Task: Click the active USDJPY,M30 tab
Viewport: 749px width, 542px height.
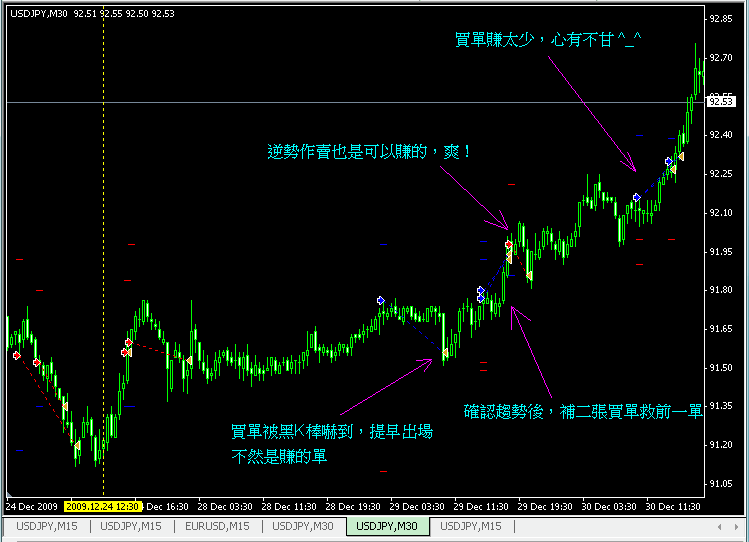Action: click(387, 526)
